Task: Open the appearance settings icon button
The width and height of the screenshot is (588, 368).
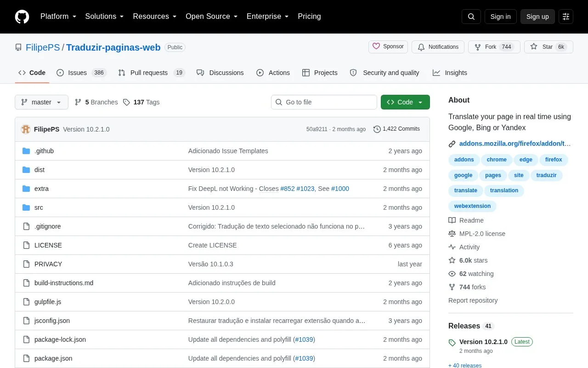Action: pos(566,17)
